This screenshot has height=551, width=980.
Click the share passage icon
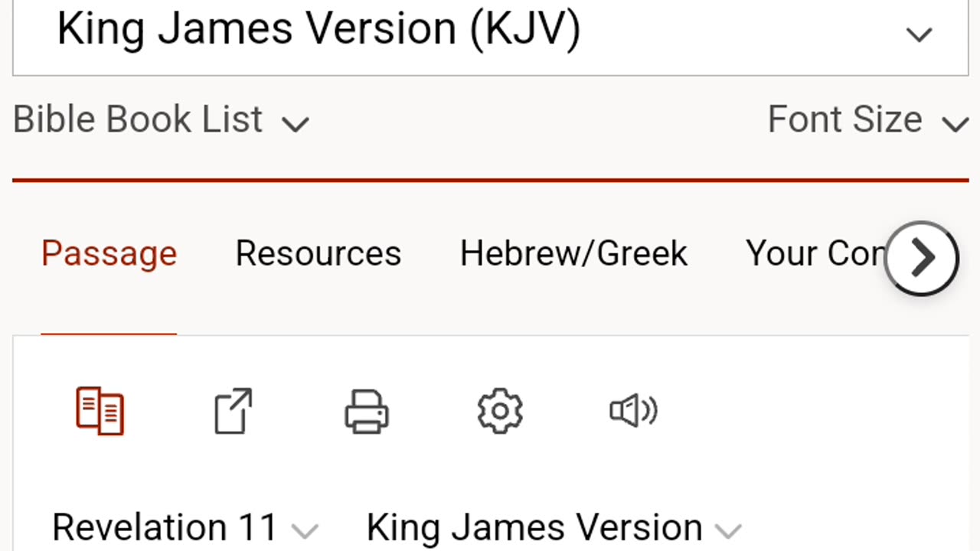233,411
